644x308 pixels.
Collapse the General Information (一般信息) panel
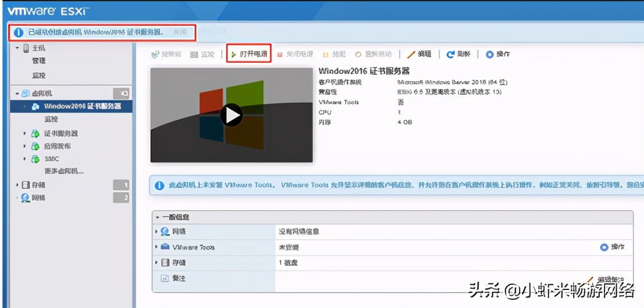tap(158, 217)
